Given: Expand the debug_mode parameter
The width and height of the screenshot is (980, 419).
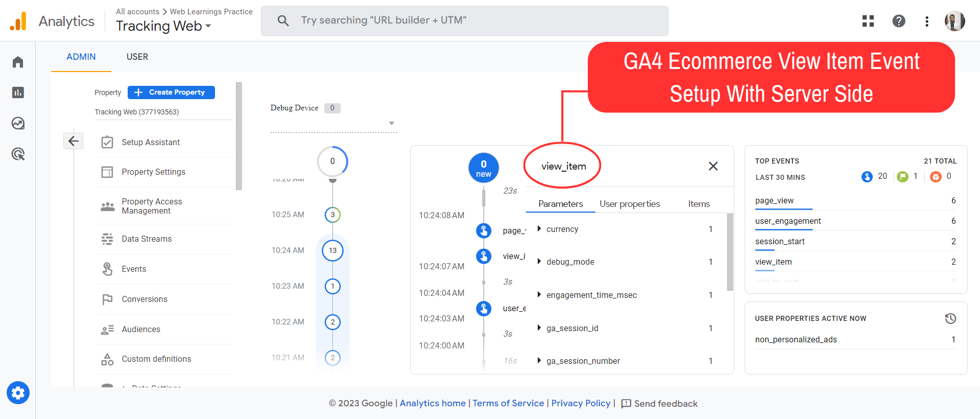Looking at the screenshot, I should coord(538,262).
